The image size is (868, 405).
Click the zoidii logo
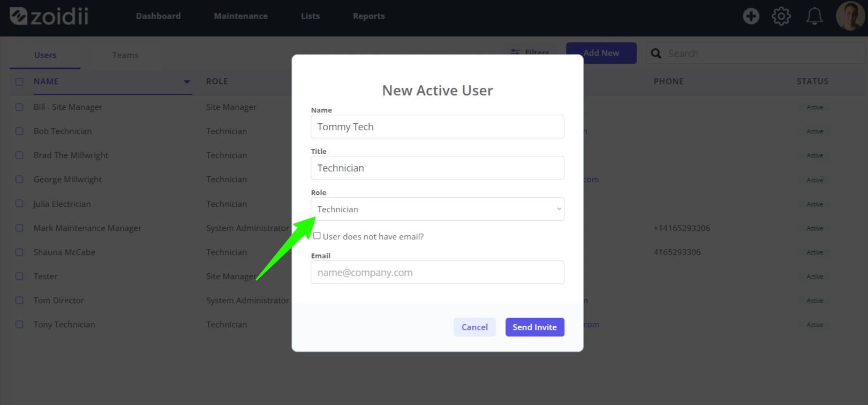coord(49,16)
